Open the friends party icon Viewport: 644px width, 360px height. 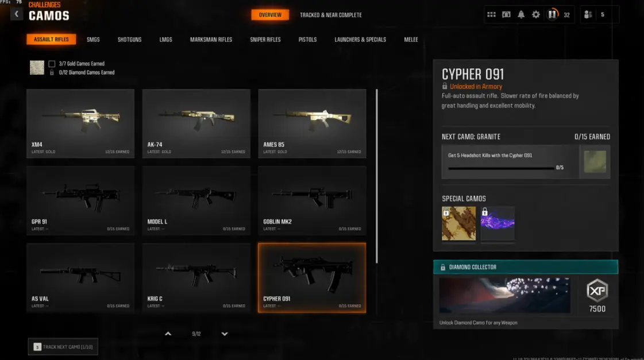click(x=588, y=14)
